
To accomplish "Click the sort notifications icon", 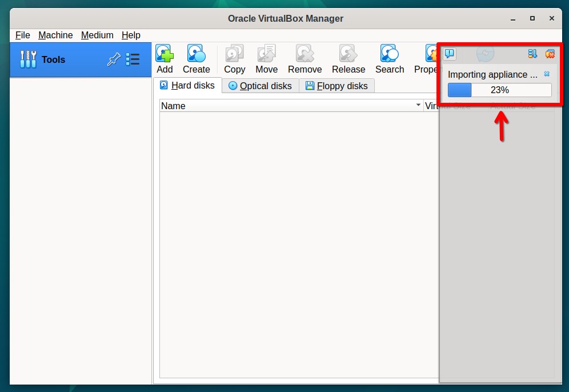I will click(532, 54).
